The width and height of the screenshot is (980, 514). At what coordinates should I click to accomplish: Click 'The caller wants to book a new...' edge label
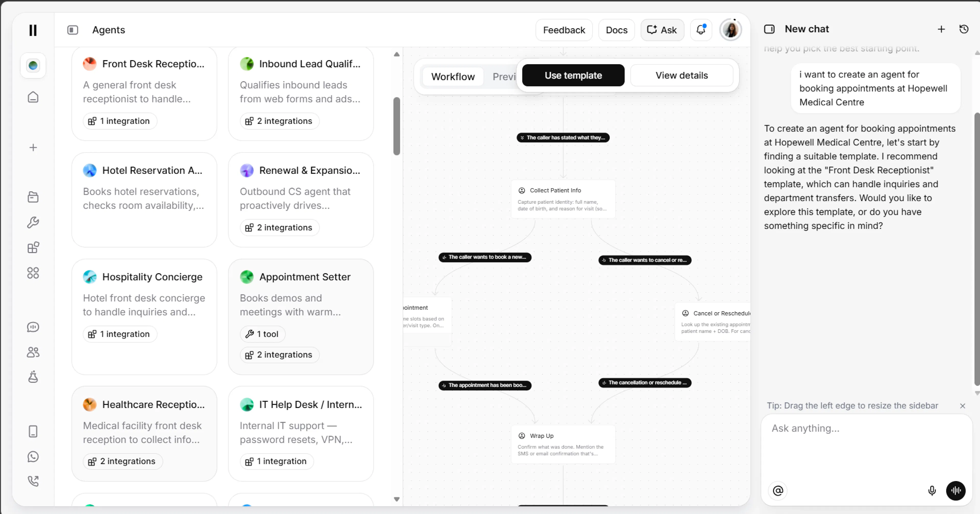pos(485,257)
